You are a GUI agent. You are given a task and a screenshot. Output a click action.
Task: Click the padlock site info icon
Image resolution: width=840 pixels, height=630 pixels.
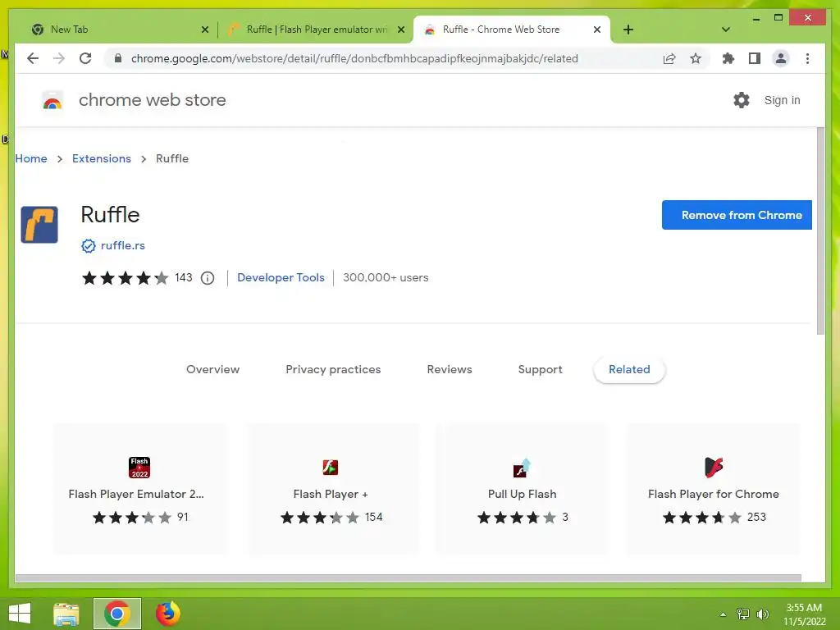click(x=118, y=58)
